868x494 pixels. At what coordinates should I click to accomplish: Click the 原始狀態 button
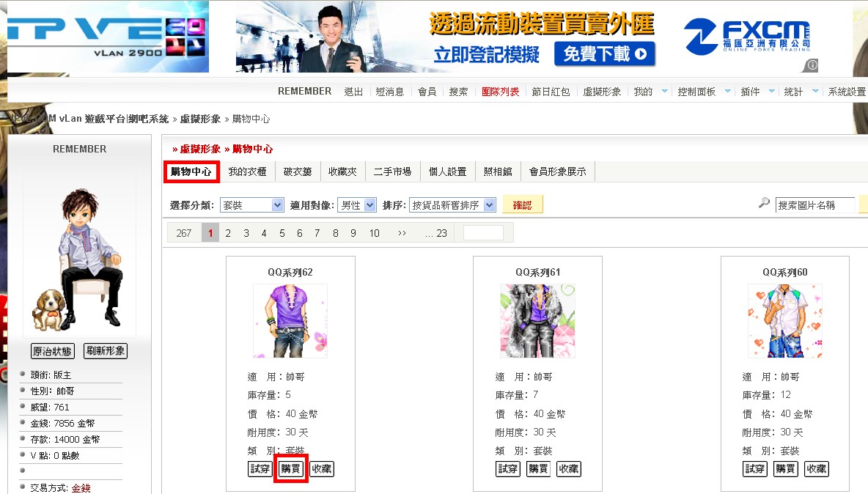(53, 351)
